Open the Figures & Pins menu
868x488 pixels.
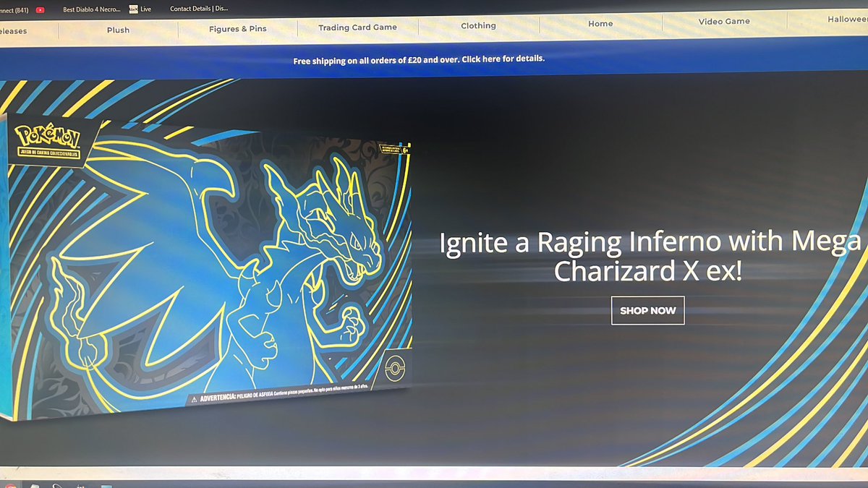[237, 29]
